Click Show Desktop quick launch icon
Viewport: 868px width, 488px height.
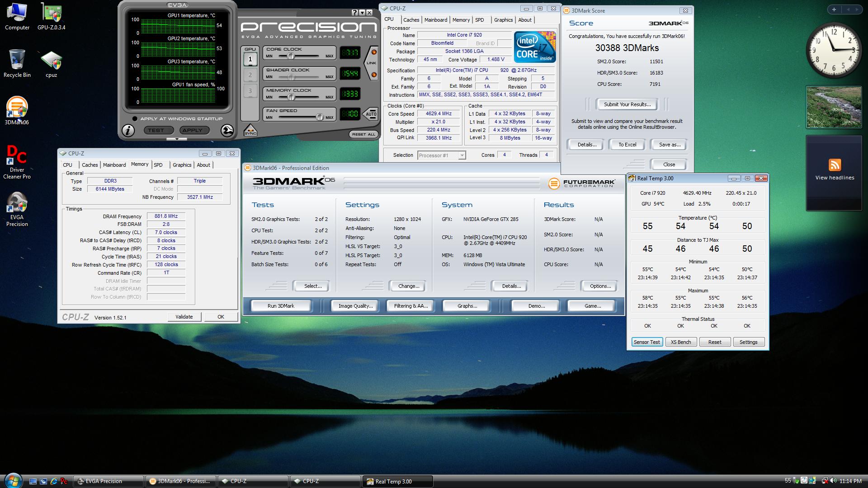click(33, 481)
